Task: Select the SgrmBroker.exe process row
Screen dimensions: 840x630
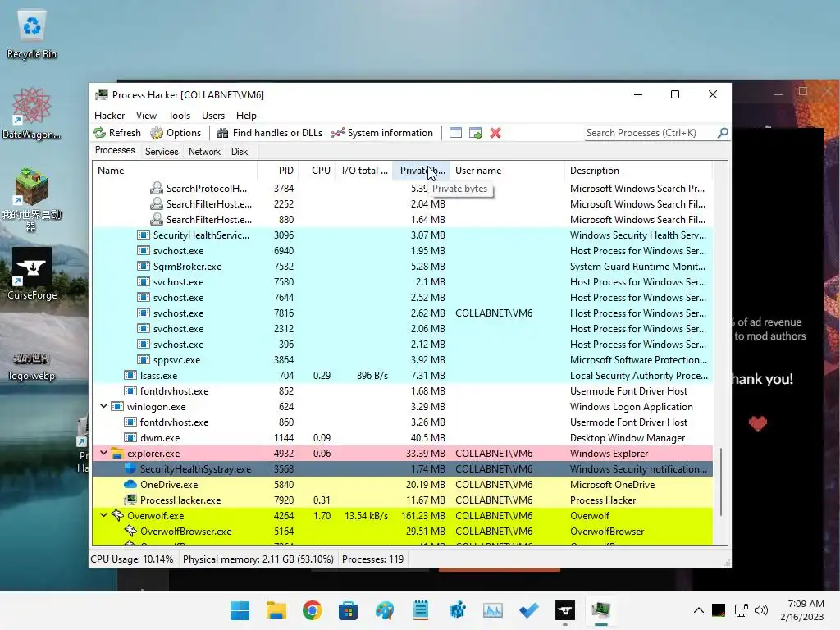Action: click(x=403, y=267)
